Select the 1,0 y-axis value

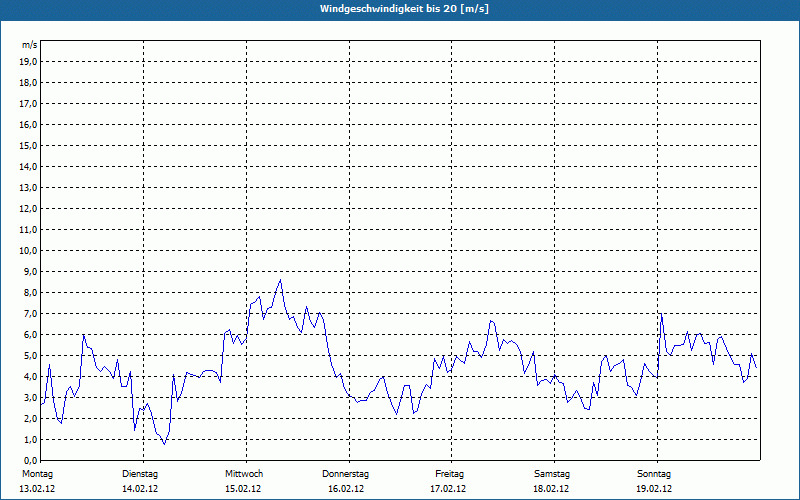coord(31,440)
